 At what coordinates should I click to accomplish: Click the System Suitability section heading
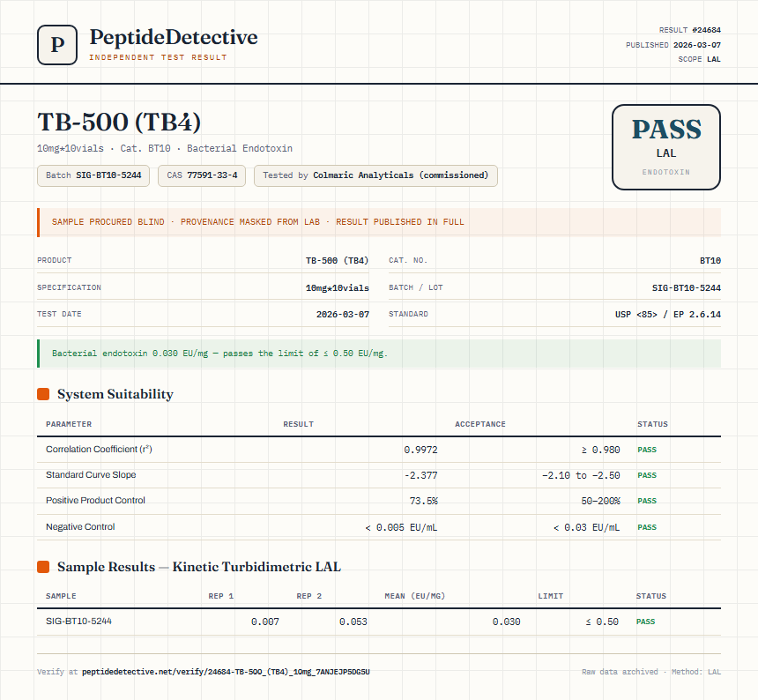[x=115, y=394]
